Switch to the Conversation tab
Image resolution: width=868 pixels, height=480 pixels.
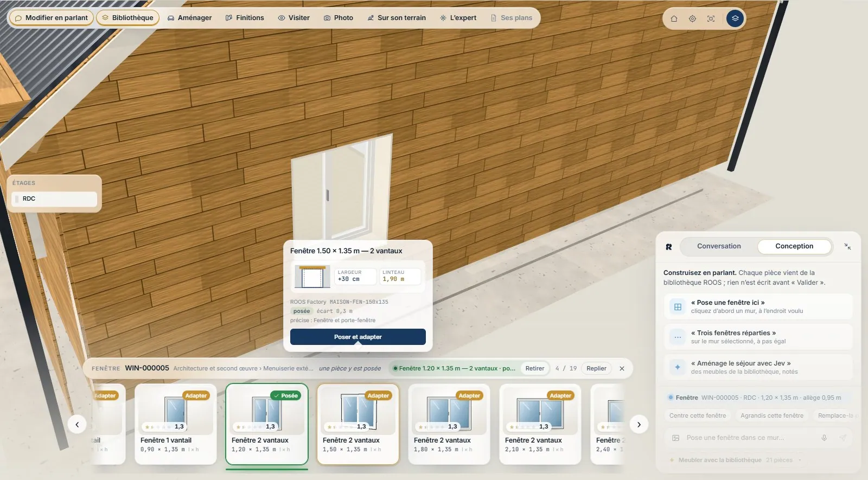click(x=719, y=246)
